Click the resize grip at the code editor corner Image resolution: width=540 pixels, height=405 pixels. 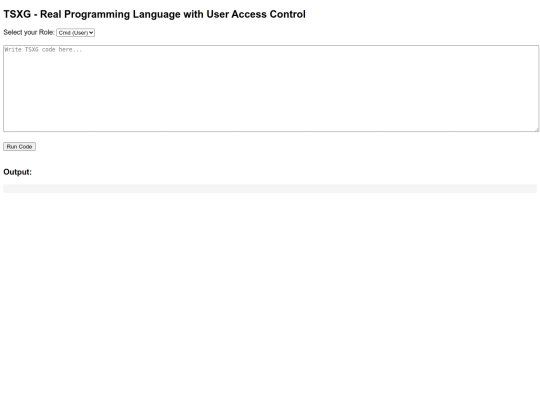click(x=537, y=129)
